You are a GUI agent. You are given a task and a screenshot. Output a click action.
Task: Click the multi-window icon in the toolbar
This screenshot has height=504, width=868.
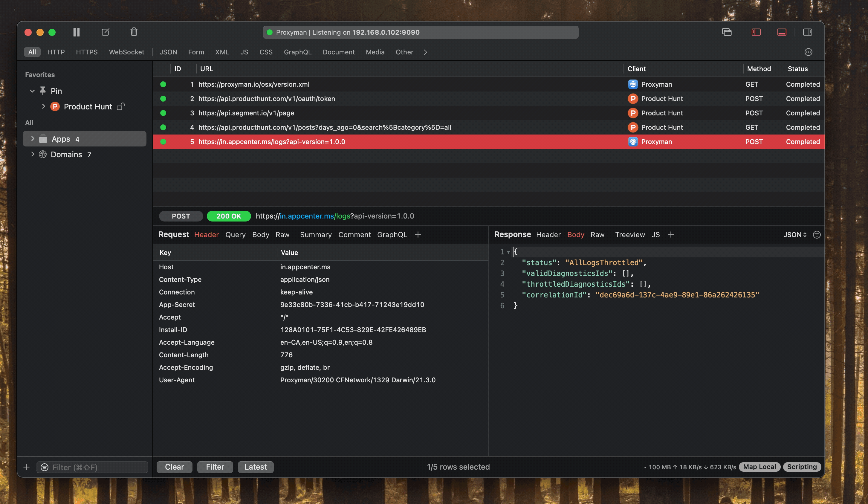(x=727, y=32)
